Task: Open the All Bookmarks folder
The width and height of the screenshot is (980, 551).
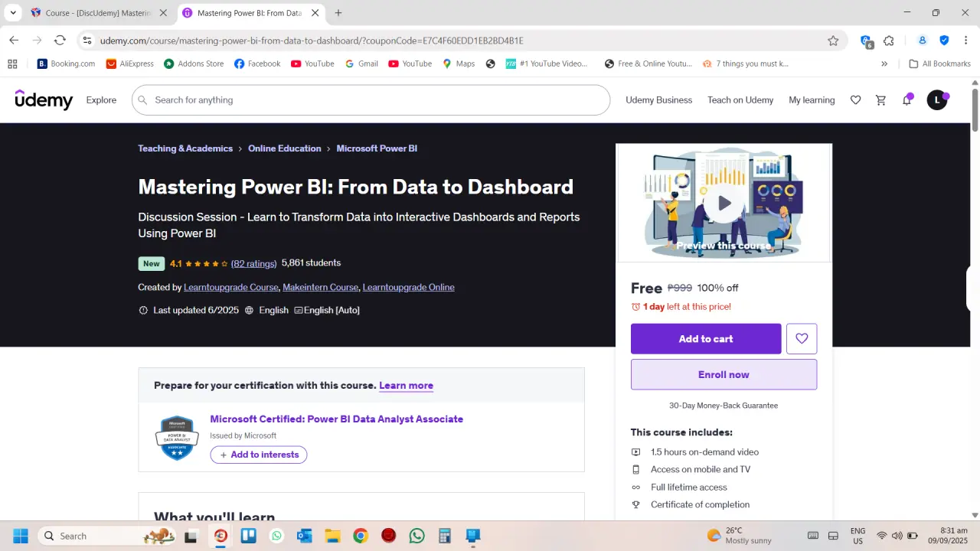Action: [939, 64]
